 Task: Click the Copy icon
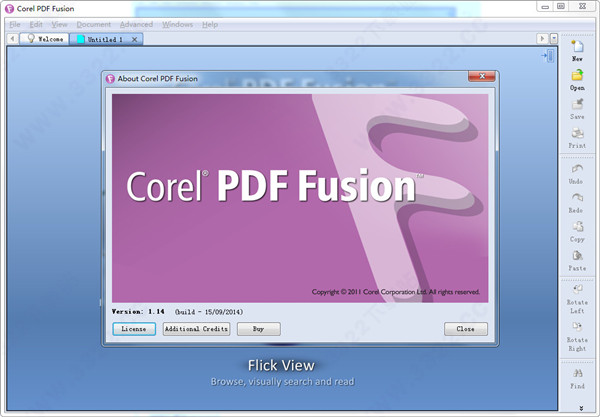click(x=577, y=226)
